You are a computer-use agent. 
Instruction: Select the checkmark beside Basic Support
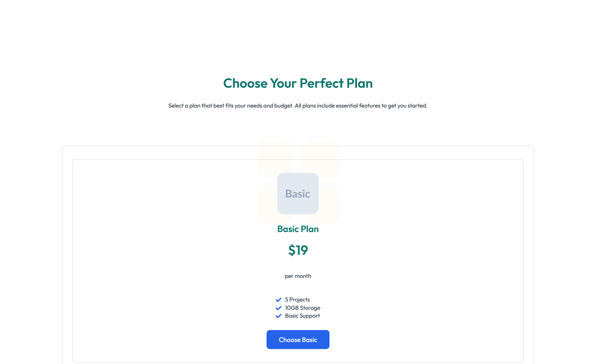(278, 316)
